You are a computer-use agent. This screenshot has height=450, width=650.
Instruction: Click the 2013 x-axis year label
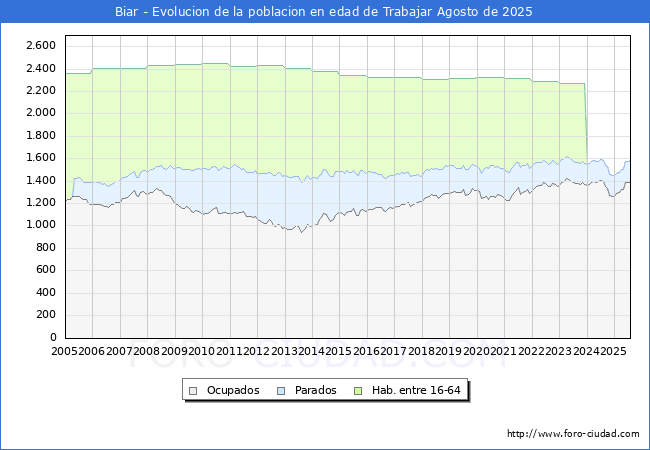click(x=284, y=351)
